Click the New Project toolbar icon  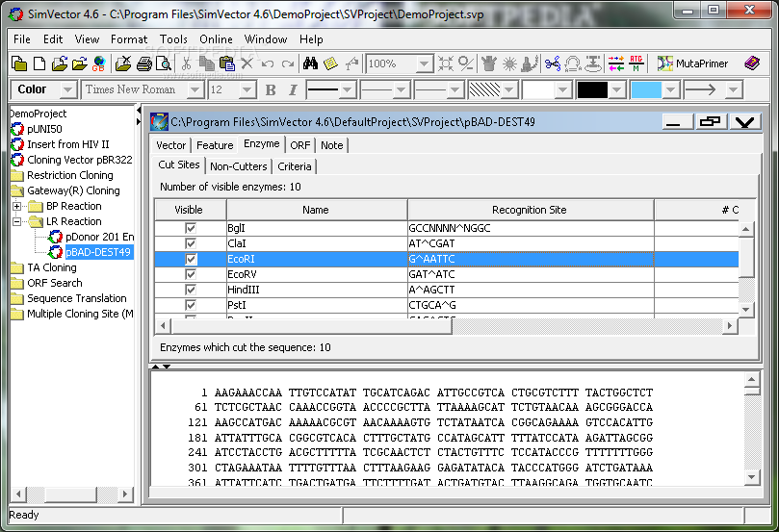click(x=19, y=63)
